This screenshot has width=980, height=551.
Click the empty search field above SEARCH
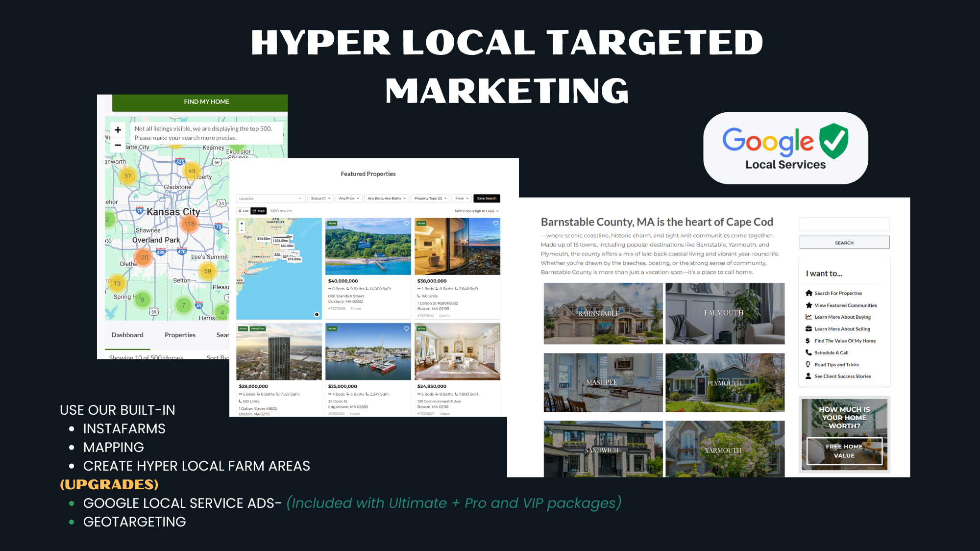(844, 225)
